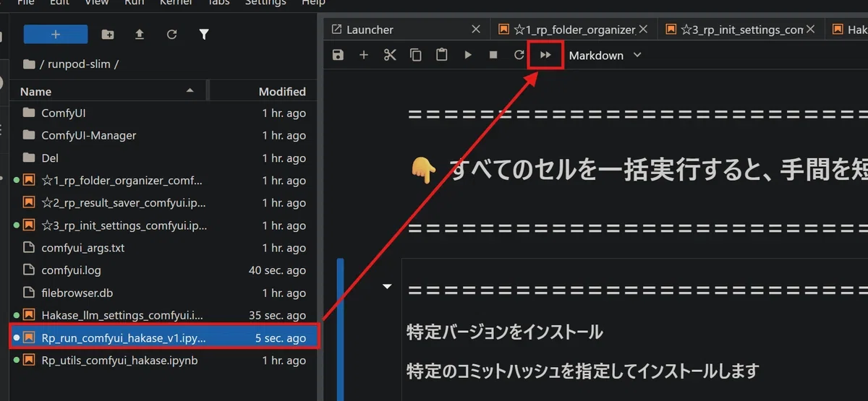Screen dimensions: 868x401
Task: Select Rp_utils_comfyui_hakase.ipynb file
Action: click(163, 360)
